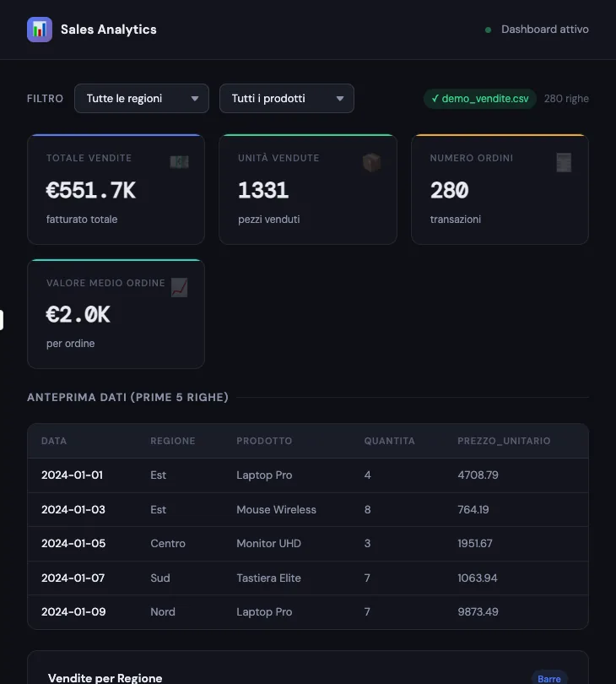Click the pezzi venduti caption
Image resolution: width=616 pixels, height=684 pixels.
pyautogui.click(x=269, y=220)
